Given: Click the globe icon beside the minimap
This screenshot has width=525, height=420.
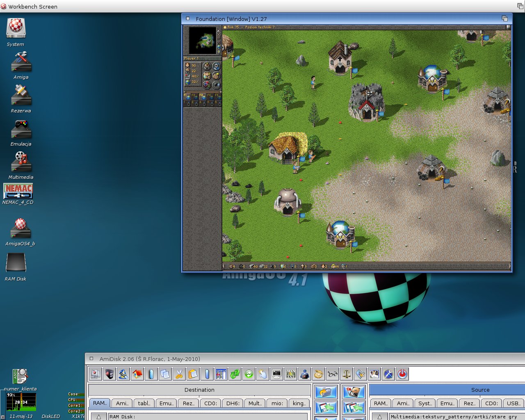Looking at the screenshot, I should pos(219,47).
